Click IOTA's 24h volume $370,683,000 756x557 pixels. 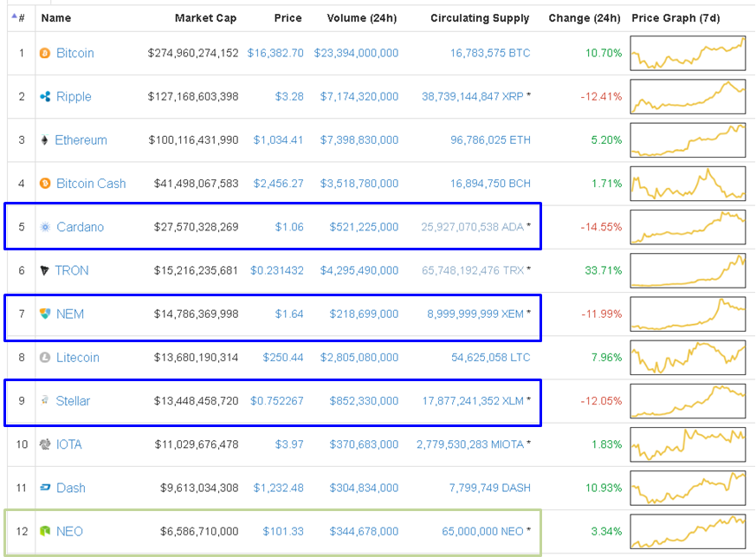364,444
